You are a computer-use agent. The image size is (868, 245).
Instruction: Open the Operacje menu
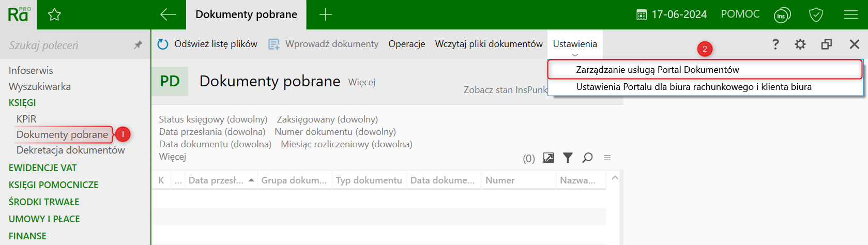click(x=407, y=44)
